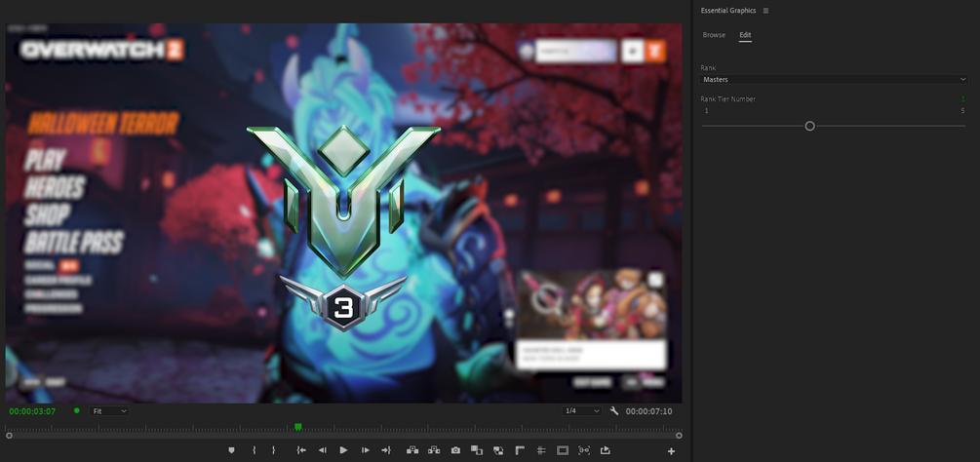Click the slider maximum value 5
This screenshot has width=980, height=462.
pyautogui.click(x=962, y=111)
